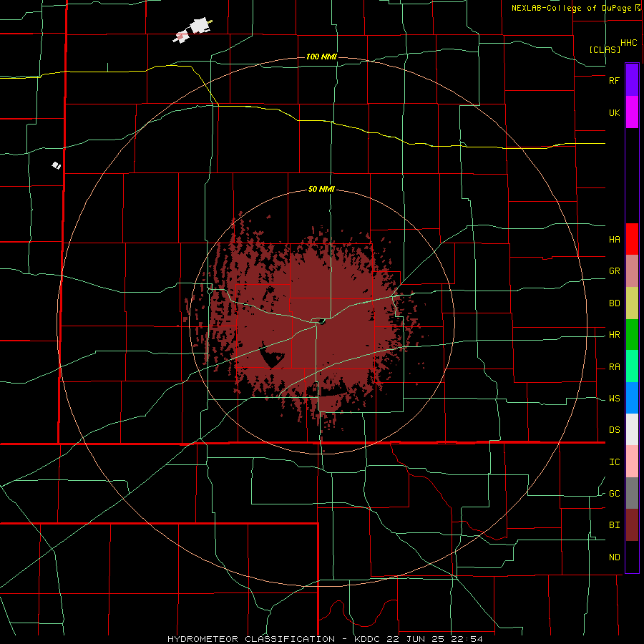Image resolution: width=644 pixels, height=644 pixels.
Task: Click the blue WS legend color swatch
Action: coord(632,398)
